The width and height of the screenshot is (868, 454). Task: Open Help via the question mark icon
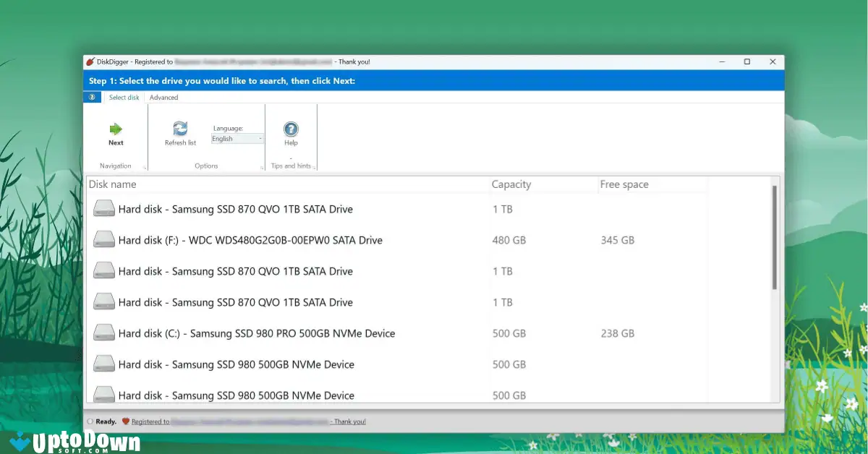point(291,129)
